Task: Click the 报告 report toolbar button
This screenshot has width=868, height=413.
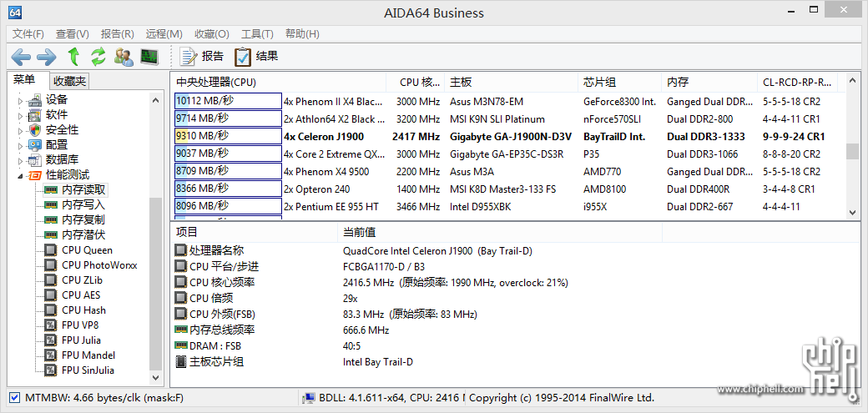Action: pyautogui.click(x=201, y=56)
